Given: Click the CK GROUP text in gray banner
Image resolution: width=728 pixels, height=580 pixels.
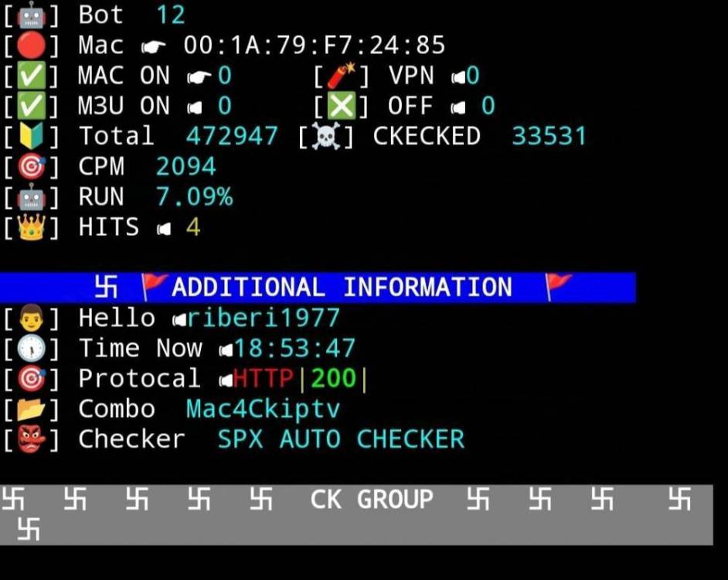Looking at the screenshot, I should click(372, 500).
